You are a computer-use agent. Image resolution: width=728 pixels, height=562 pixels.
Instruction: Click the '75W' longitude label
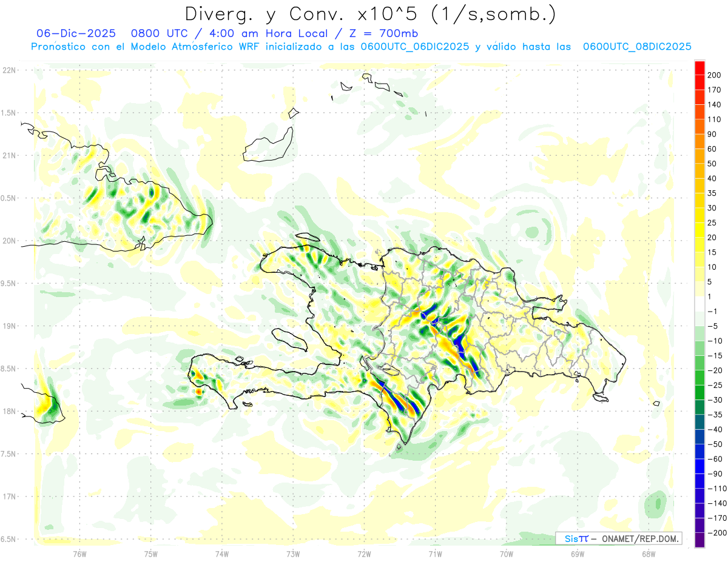(x=150, y=555)
